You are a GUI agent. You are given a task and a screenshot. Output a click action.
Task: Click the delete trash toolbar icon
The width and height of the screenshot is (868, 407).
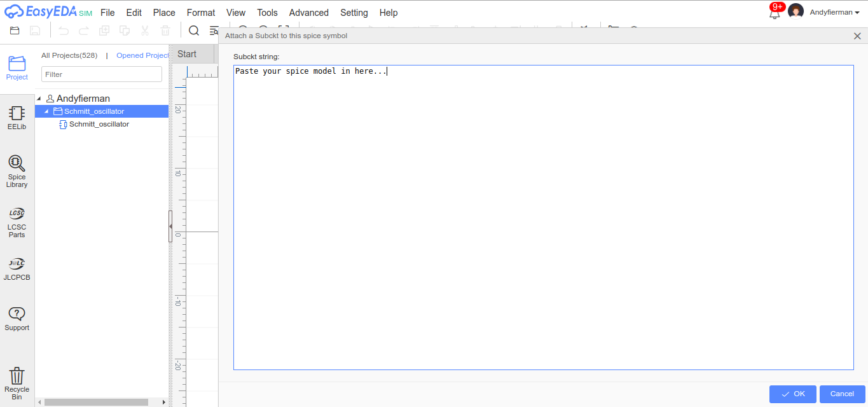point(165,31)
